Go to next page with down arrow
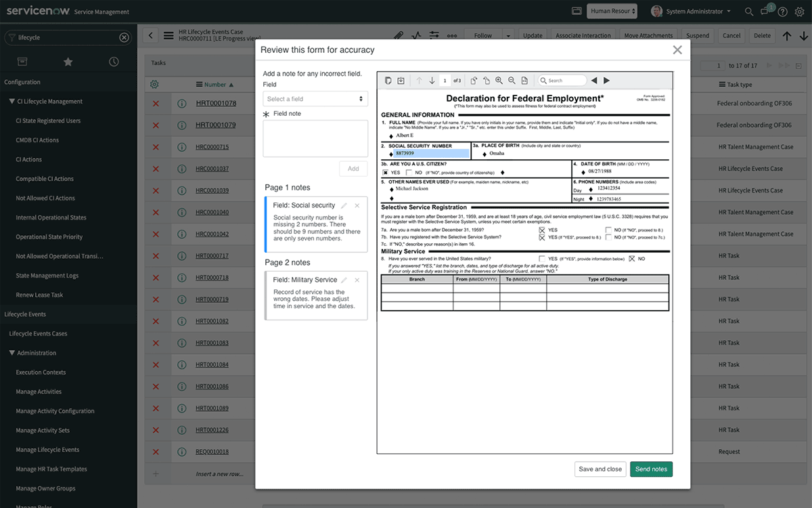 [432, 81]
